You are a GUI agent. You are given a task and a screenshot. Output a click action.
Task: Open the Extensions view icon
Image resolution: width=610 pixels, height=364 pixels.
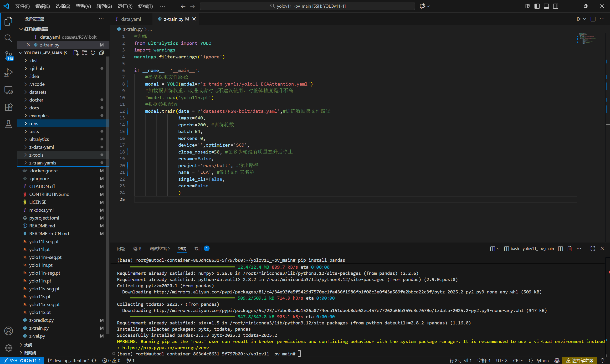click(x=9, y=107)
